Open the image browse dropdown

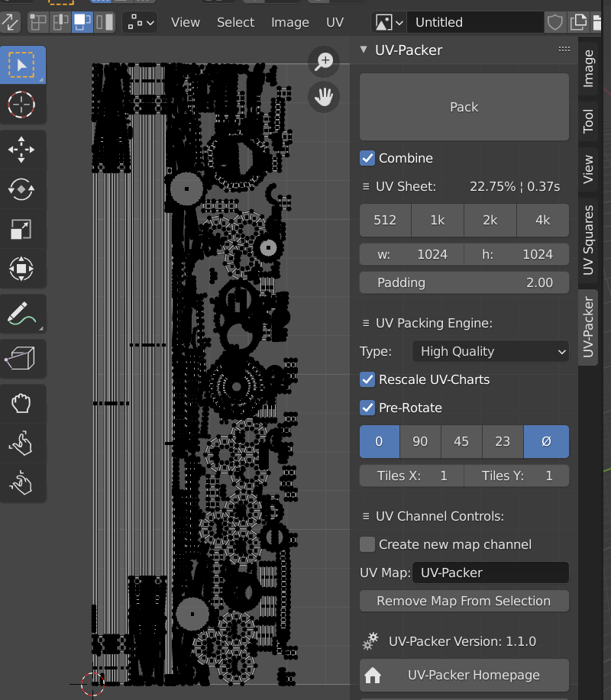click(389, 22)
